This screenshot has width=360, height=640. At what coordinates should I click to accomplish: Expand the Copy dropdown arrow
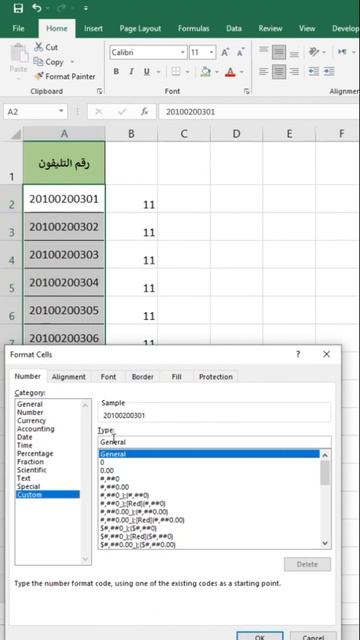pos(72,62)
